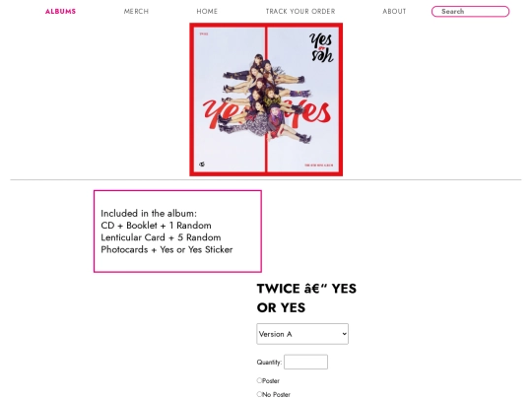Click the No Poster label text
This screenshot has width=532, height=399.
[x=276, y=395]
